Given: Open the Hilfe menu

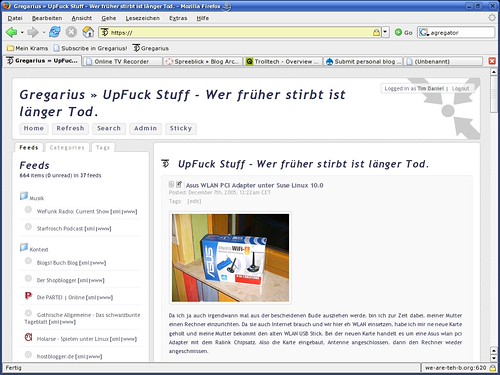Looking at the screenshot, I should click(203, 18).
